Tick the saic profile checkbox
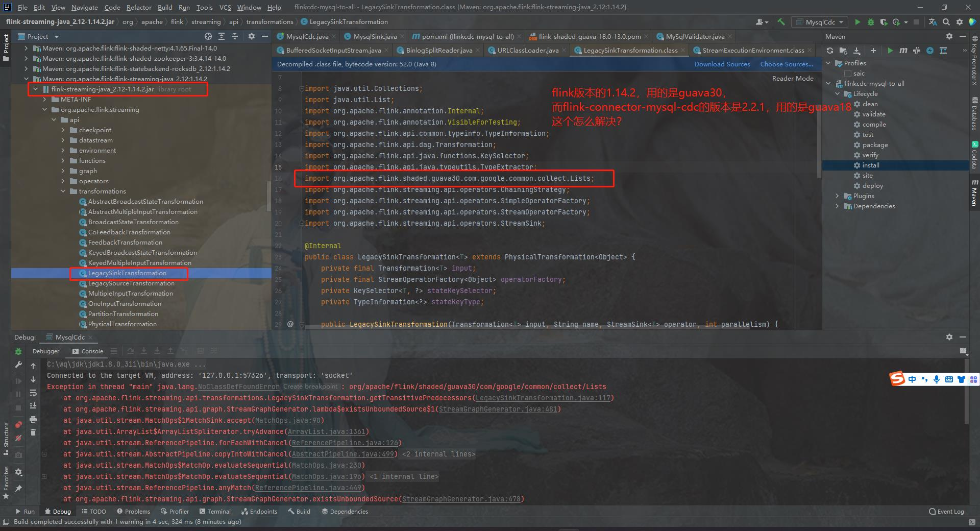980x531 pixels. coord(847,74)
